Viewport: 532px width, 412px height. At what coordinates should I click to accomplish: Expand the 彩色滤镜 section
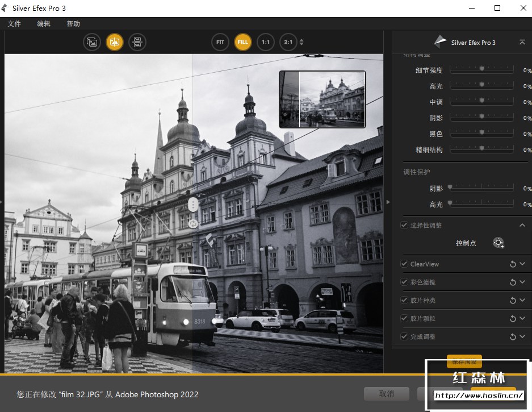pyautogui.click(x=522, y=281)
